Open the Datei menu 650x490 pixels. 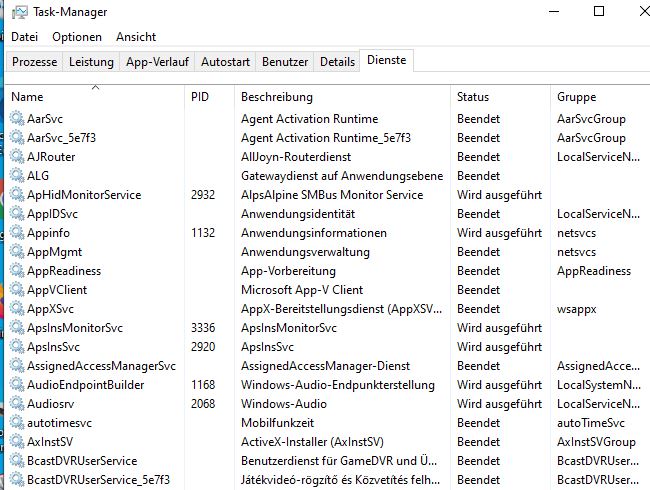point(24,37)
